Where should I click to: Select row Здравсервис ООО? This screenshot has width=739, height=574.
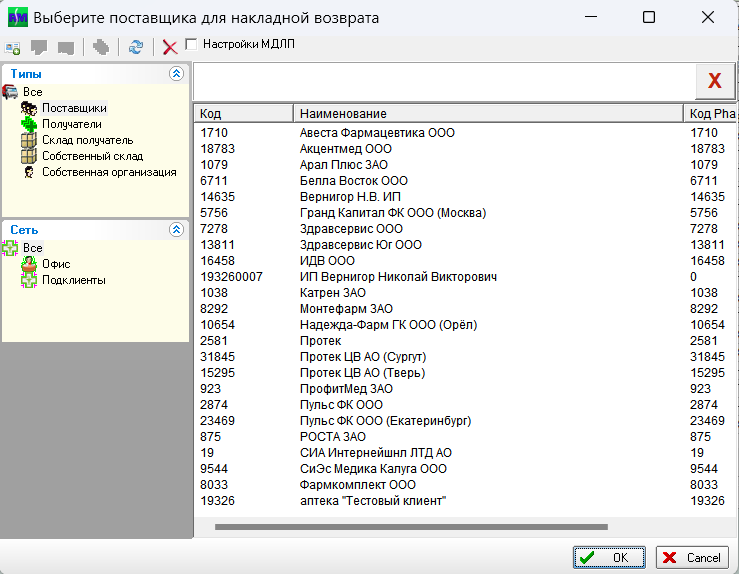coord(464,229)
